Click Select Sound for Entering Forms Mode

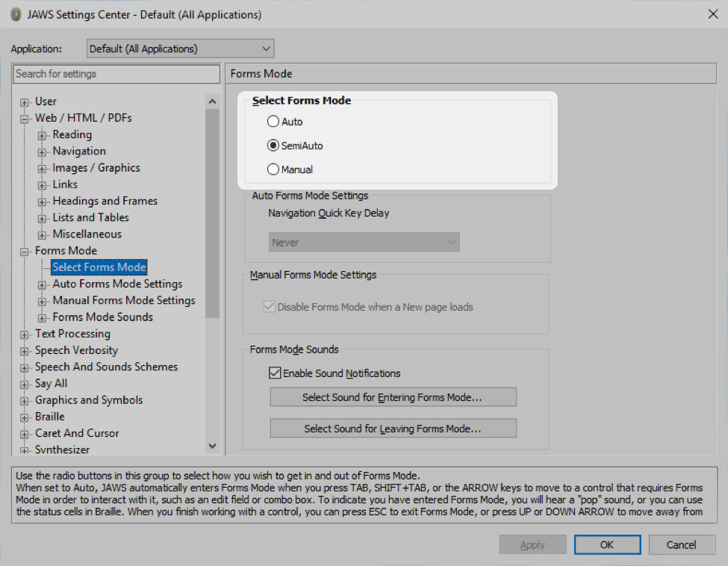393,397
